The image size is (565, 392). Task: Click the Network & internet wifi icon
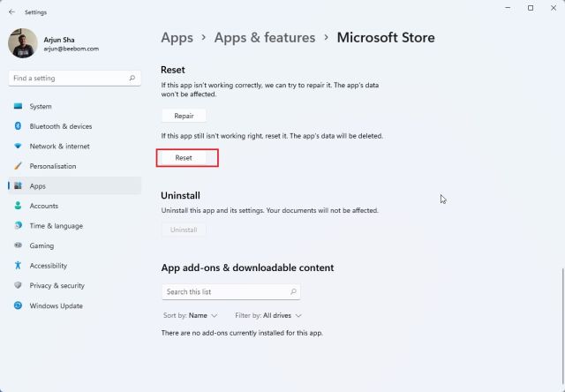(x=18, y=146)
